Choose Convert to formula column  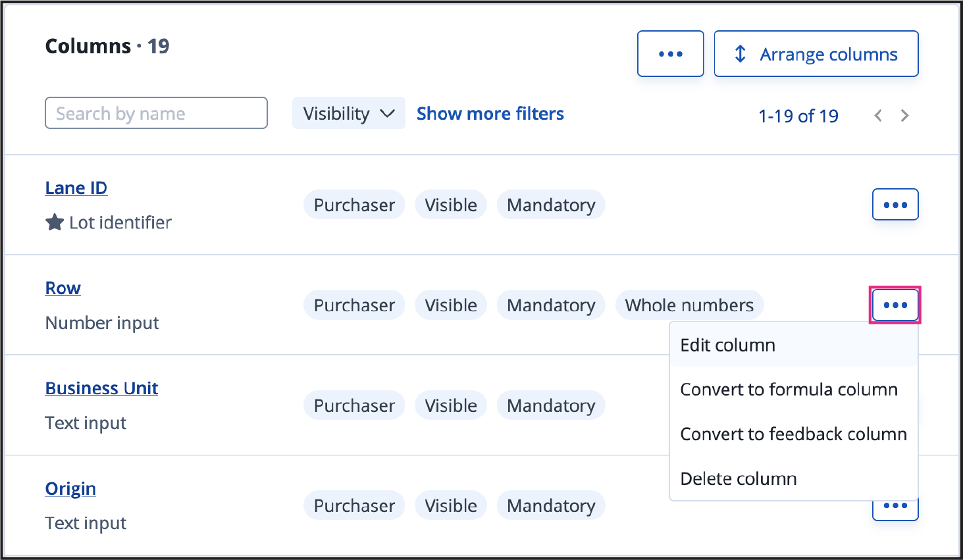789,390
